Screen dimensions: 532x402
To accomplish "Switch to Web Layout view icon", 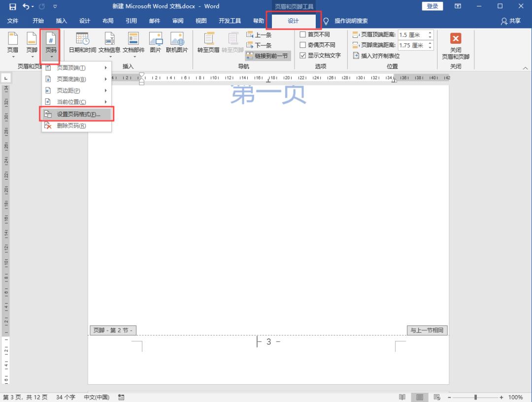I will (x=437, y=397).
